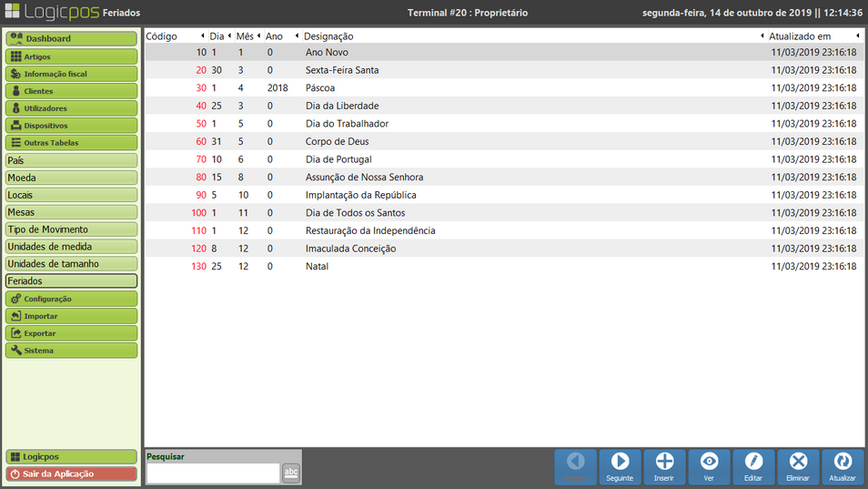This screenshot has height=489, width=868.
Task: Open the Unidades de medida item
Action: pyautogui.click(x=71, y=247)
